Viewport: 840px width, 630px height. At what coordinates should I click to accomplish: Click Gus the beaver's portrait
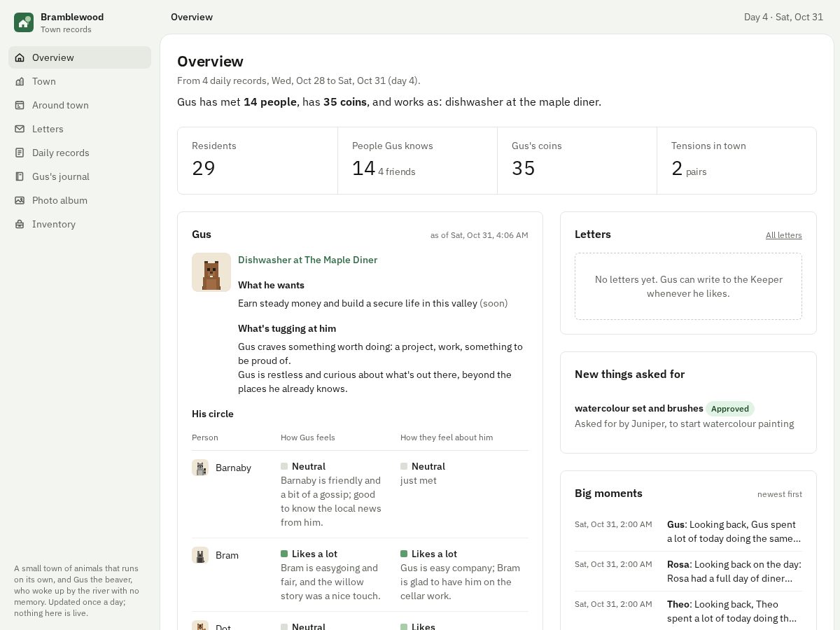pos(211,272)
